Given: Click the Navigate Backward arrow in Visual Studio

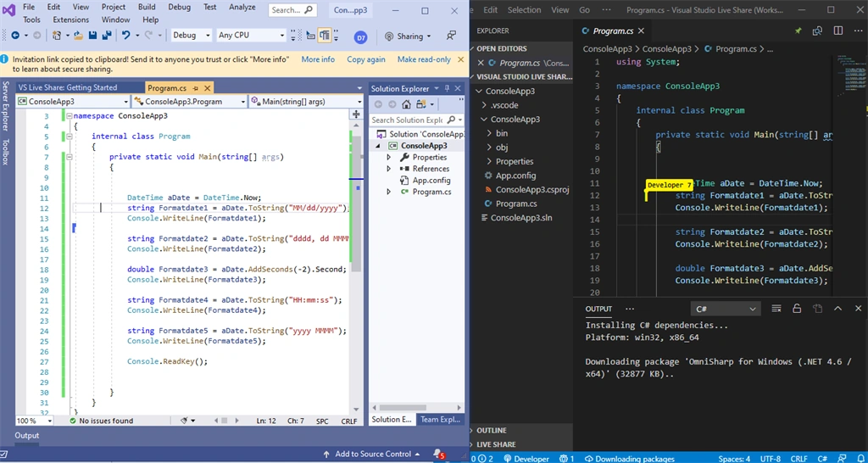Looking at the screenshot, I should [14, 36].
